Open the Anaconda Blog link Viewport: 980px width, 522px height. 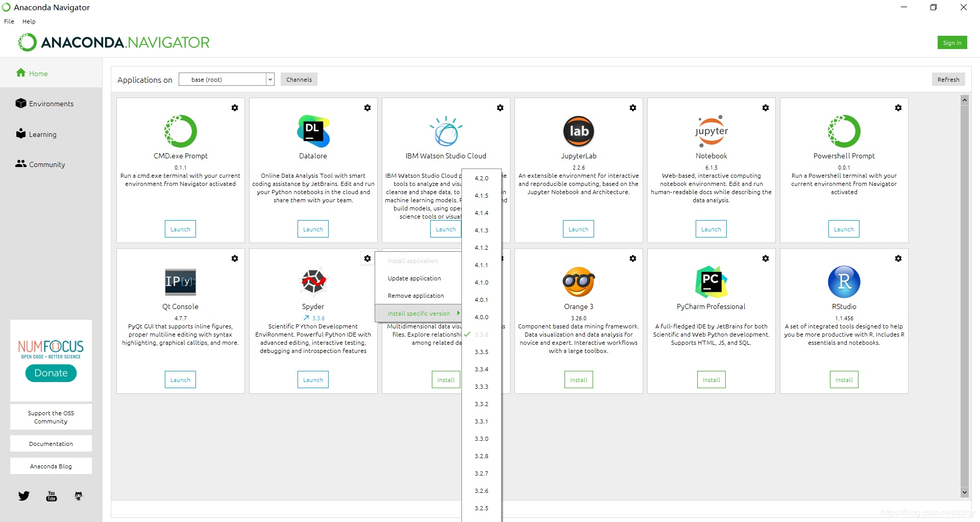pyautogui.click(x=51, y=466)
